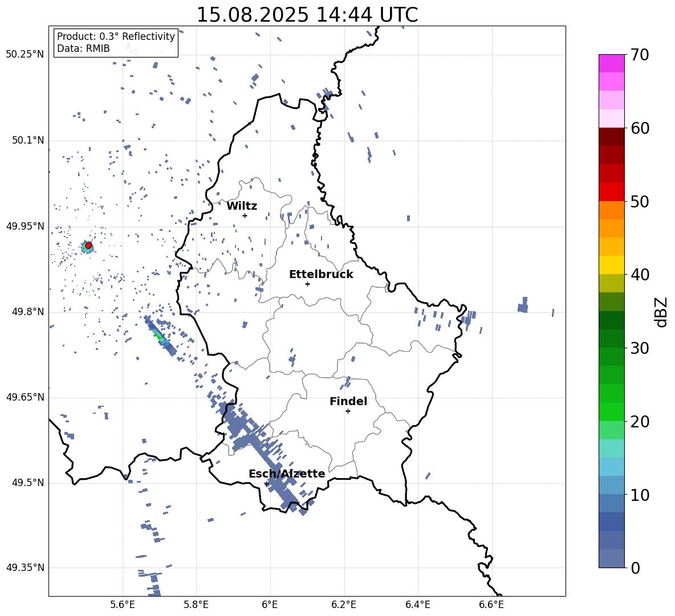Click the 50.1°N latitude label
The height and width of the screenshot is (616, 675).
click(x=28, y=141)
